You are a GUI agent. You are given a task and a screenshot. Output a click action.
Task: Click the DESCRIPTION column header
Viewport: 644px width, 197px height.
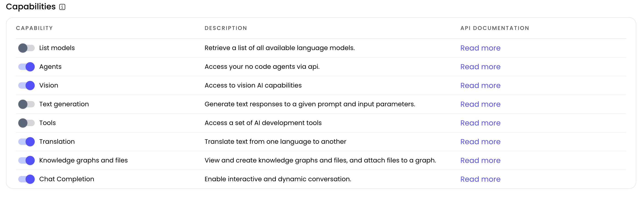pyautogui.click(x=225, y=28)
